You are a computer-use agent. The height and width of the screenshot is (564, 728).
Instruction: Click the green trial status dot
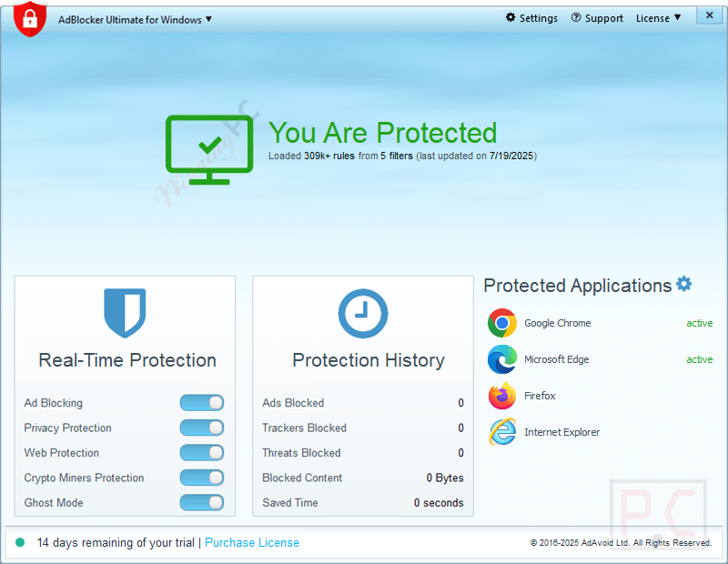pyautogui.click(x=20, y=542)
